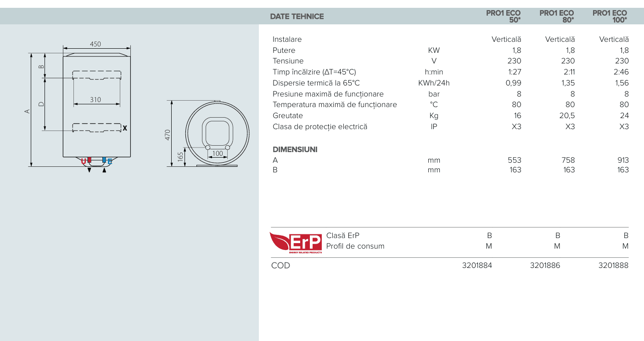
Task: Click the DIMENSIUNI section heading
Action: 295,149
